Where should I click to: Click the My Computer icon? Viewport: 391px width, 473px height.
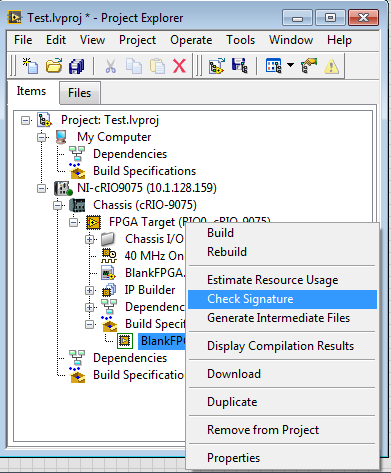point(61,137)
